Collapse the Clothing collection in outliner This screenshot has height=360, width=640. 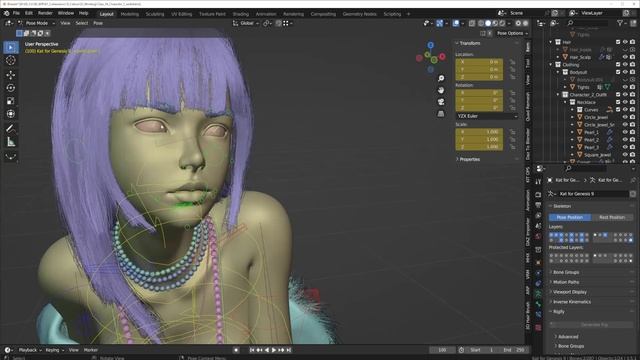551,64
